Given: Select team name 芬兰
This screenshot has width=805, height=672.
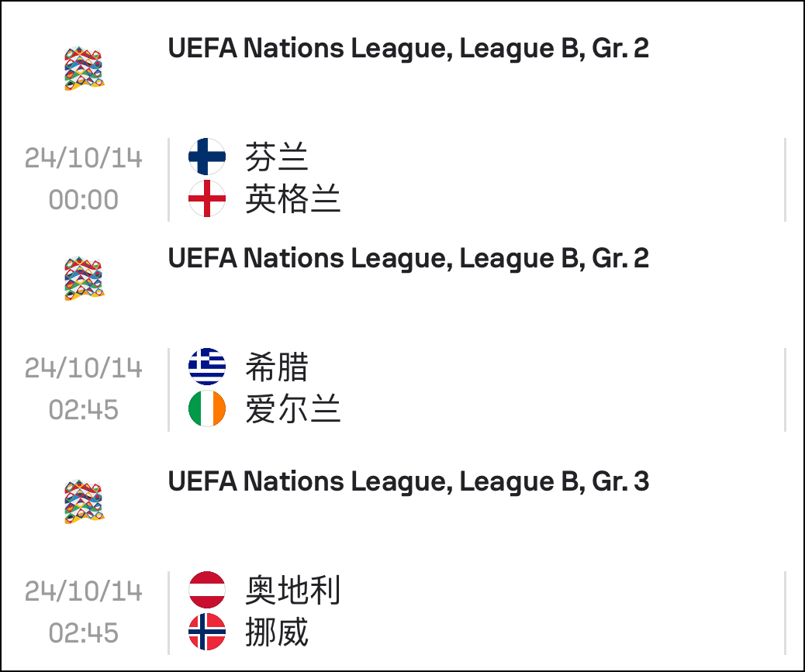Looking at the screenshot, I should (277, 157).
